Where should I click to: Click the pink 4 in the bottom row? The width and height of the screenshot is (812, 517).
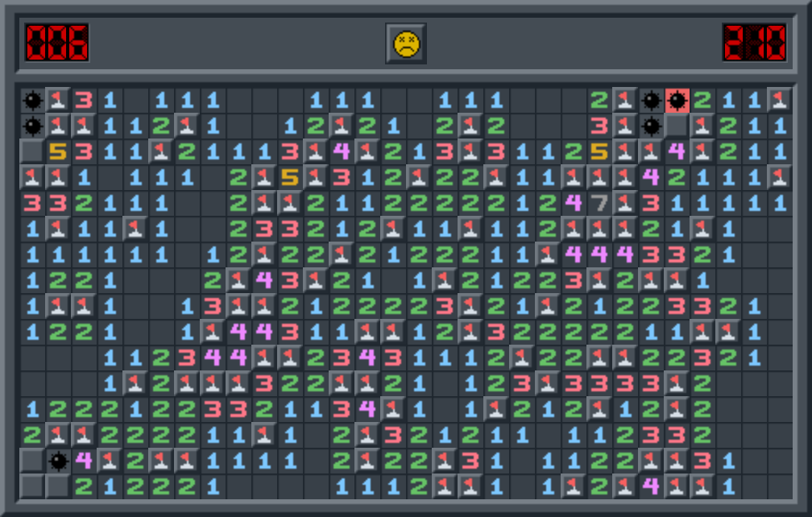pos(651,486)
